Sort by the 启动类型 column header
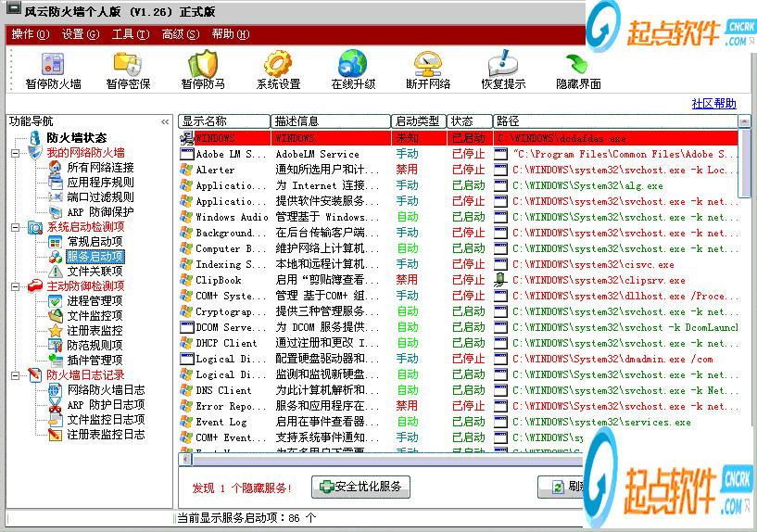 (419, 121)
